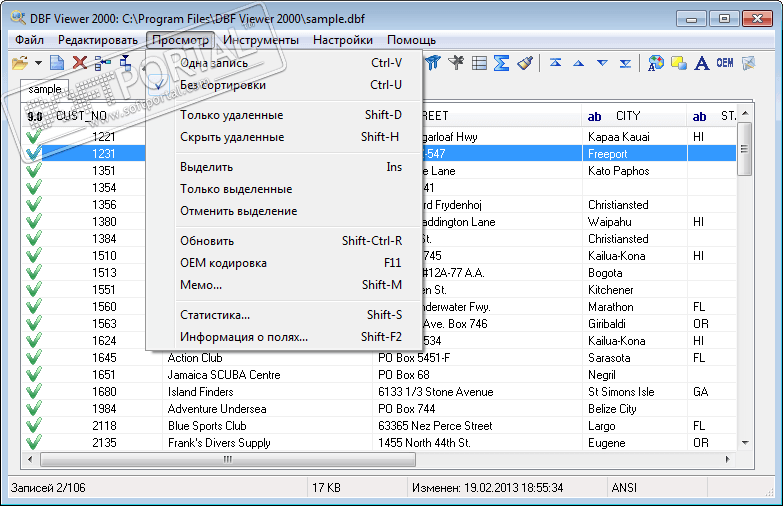Click the large A font icon
The height and width of the screenshot is (506, 783).
point(702,63)
